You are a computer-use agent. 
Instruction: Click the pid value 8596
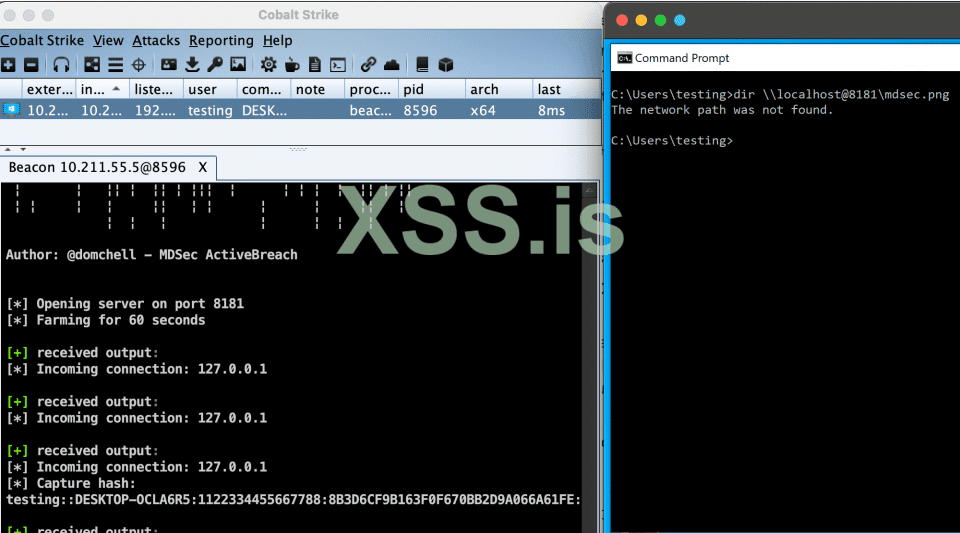click(x=420, y=111)
